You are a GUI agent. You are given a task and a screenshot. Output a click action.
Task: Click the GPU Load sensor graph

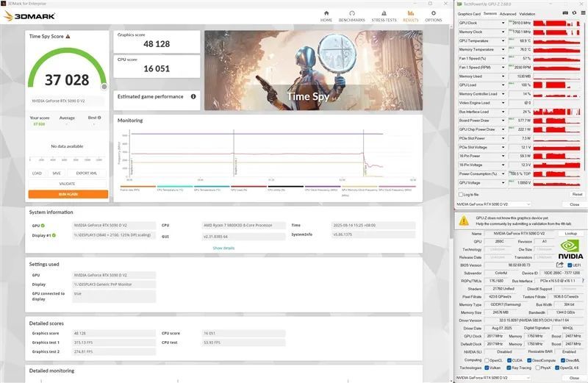(x=556, y=85)
